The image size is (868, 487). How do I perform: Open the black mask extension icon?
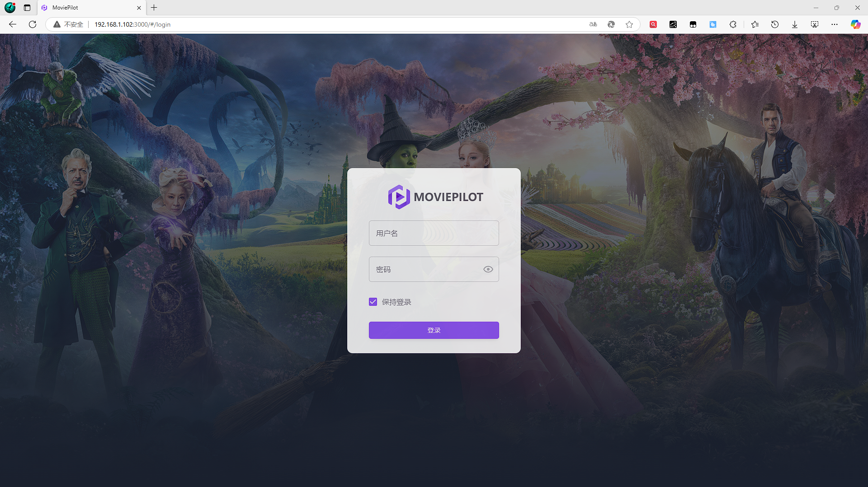point(693,24)
